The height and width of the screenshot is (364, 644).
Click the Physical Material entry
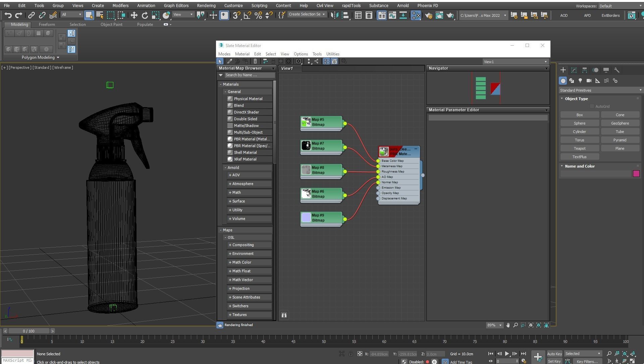[248, 99]
